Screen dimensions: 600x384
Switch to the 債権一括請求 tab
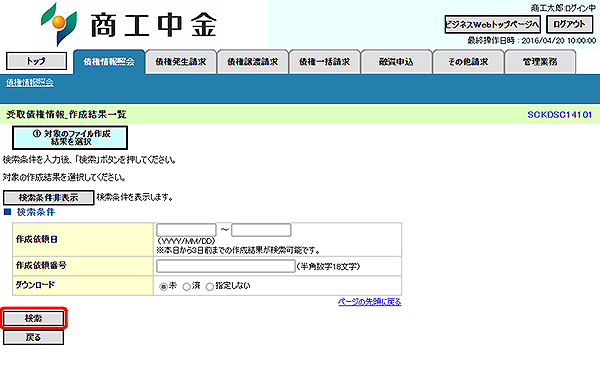[324, 62]
